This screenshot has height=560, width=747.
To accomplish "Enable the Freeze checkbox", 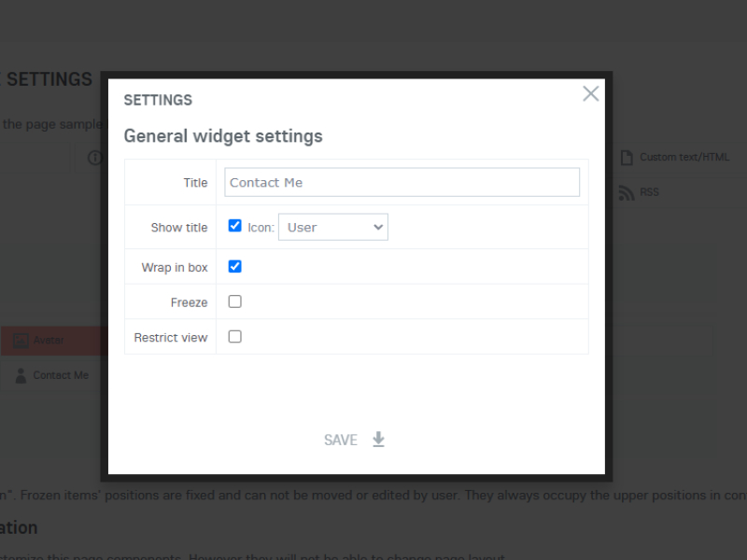I will pos(235,301).
